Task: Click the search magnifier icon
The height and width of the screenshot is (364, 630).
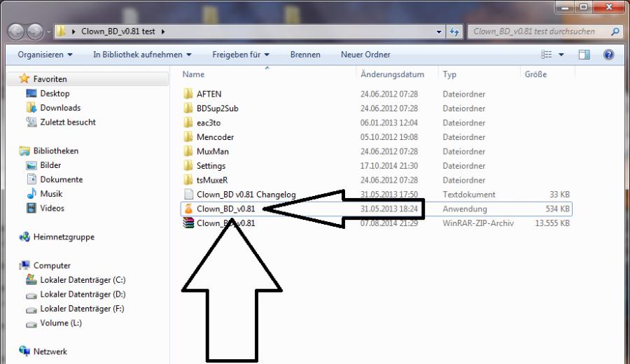Action: click(x=615, y=31)
